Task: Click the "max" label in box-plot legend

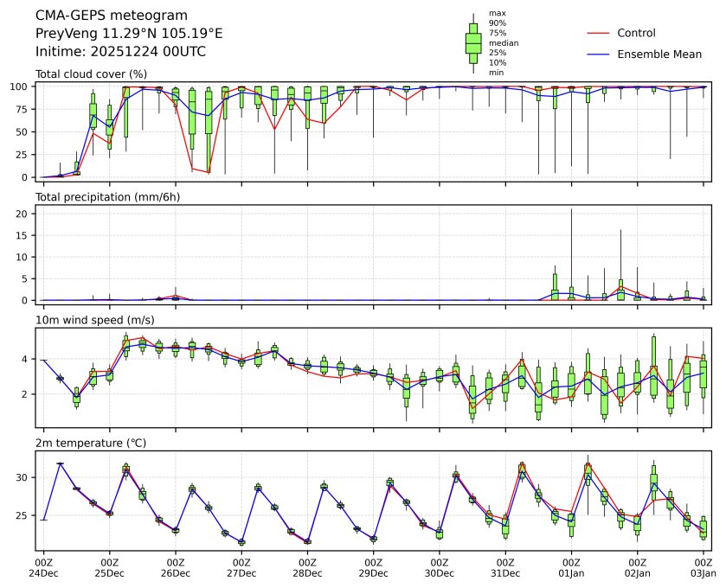Action: tap(497, 14)
